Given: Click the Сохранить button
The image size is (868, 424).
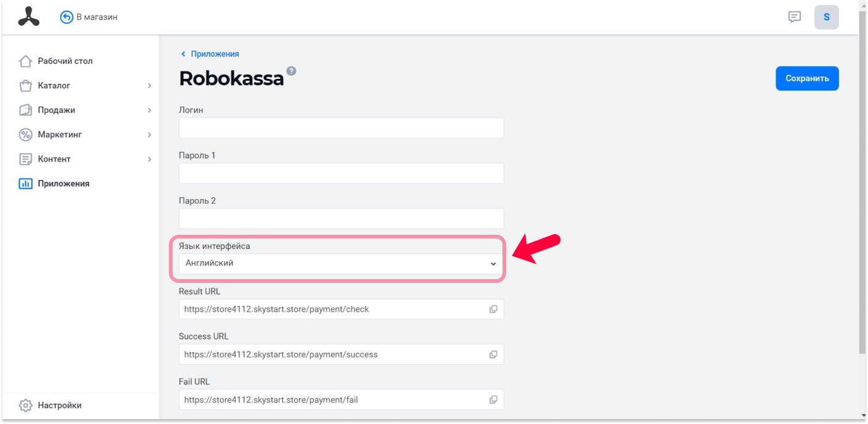Looking at the screenshot, I should coord(807,78).
